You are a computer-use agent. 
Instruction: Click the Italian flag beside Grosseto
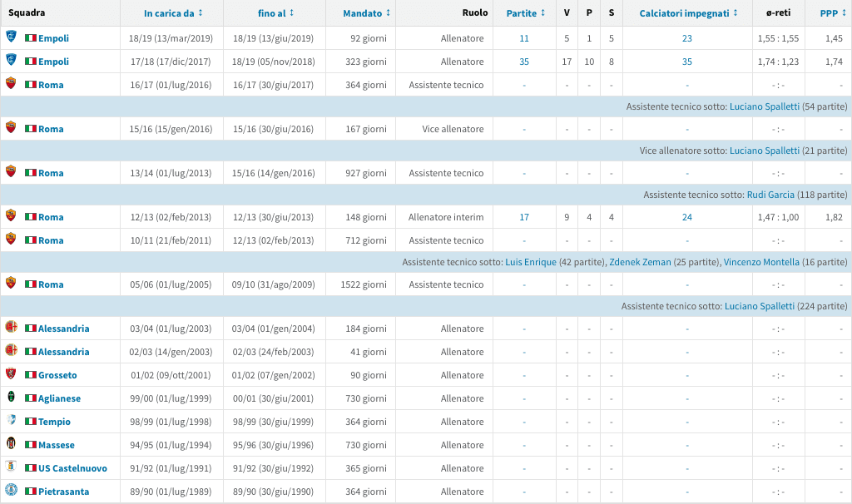pos(31,375)
